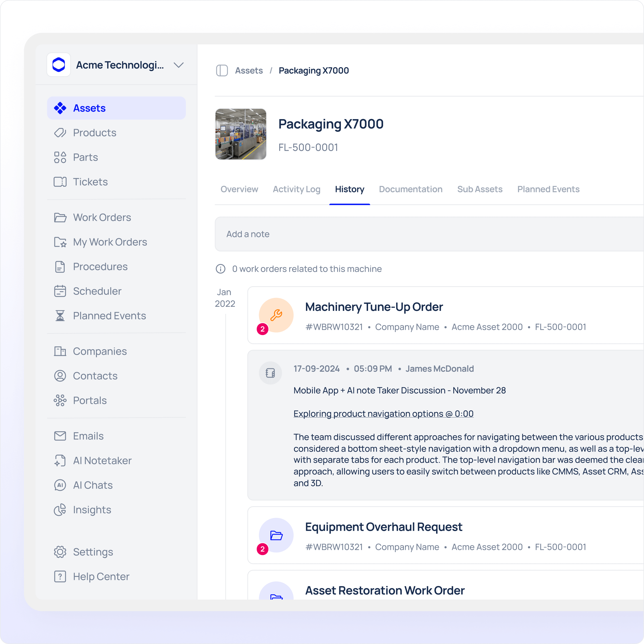Select Planned Events hourglass item in sidebar
This screenshot has height=644, width=644.
[x=109, y=316]
